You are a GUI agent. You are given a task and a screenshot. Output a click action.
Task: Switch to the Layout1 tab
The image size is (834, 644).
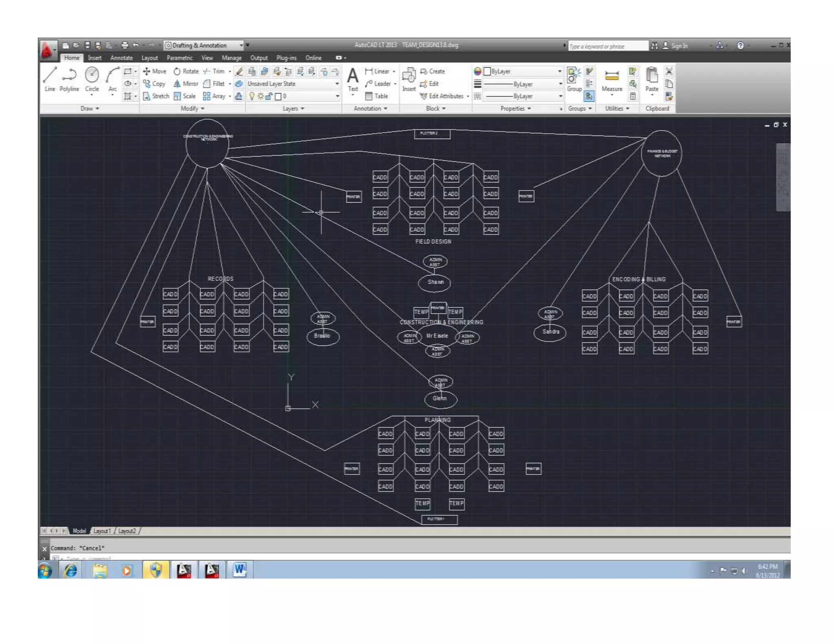pos(102,531)
